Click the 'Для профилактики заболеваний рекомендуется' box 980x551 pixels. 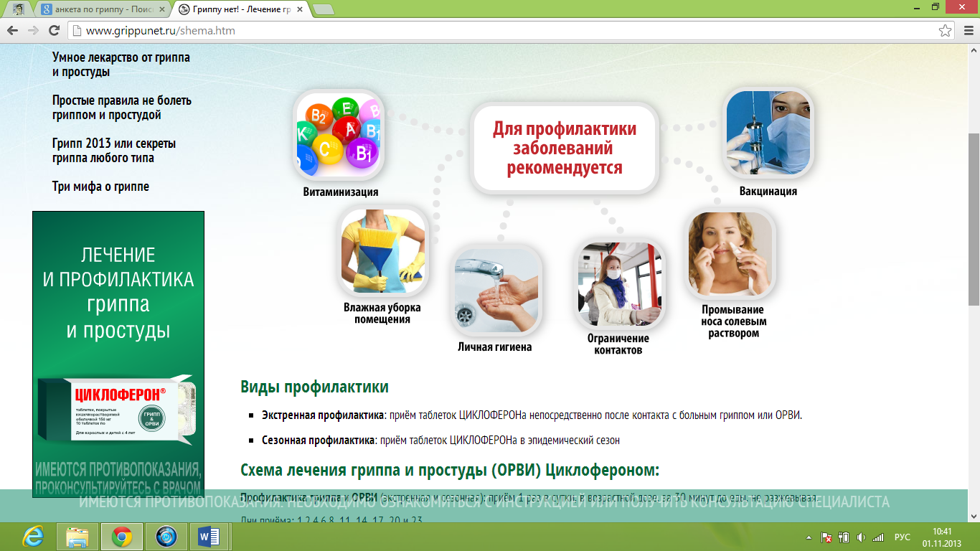click(x=565, y=148)
